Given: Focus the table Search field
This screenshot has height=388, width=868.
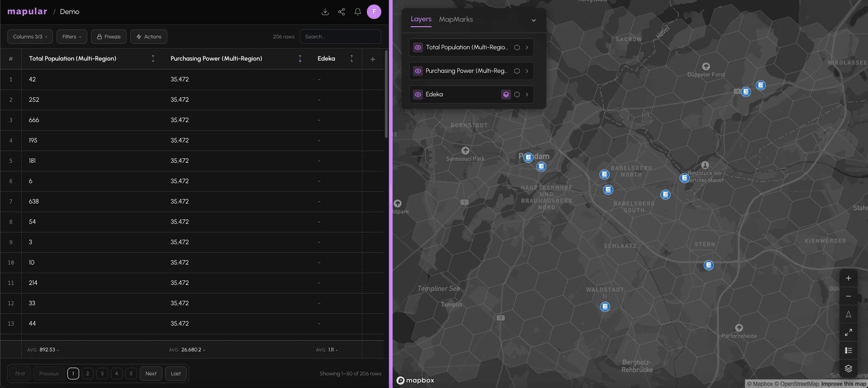Looking at the screenshot, I should point(340,37).
